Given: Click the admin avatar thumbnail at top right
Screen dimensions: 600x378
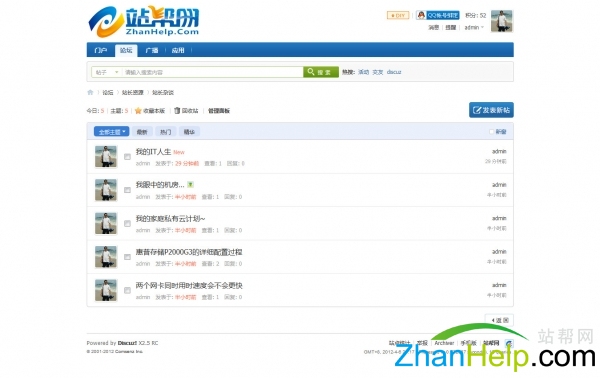Looking at the screenshot, I should coord(502,21).
